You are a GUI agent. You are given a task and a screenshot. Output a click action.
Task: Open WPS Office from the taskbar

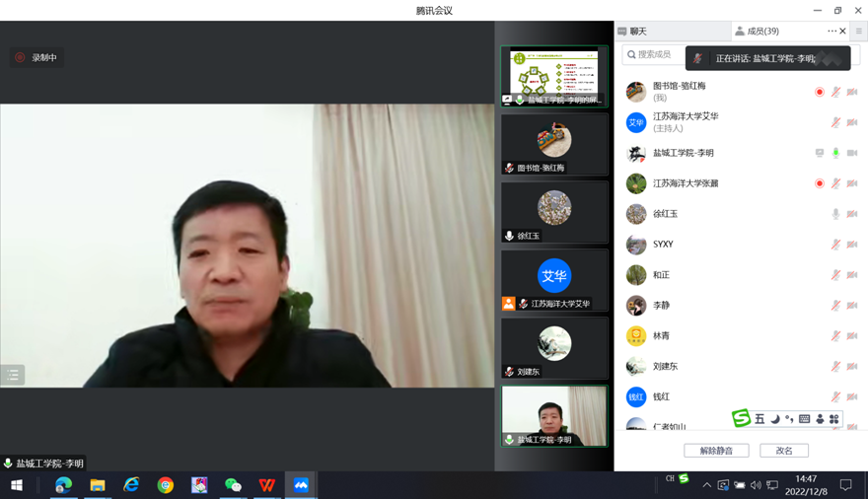266,485
